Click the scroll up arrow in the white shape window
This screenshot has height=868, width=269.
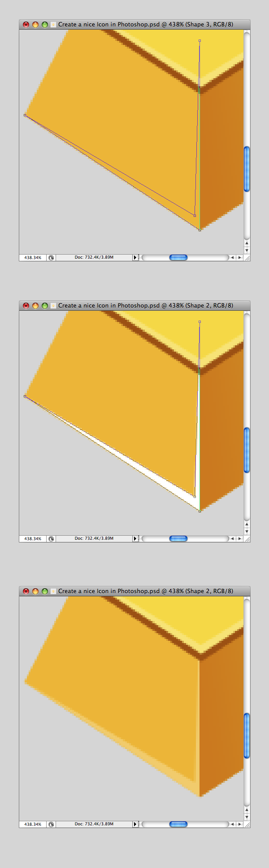click(247, 524)
